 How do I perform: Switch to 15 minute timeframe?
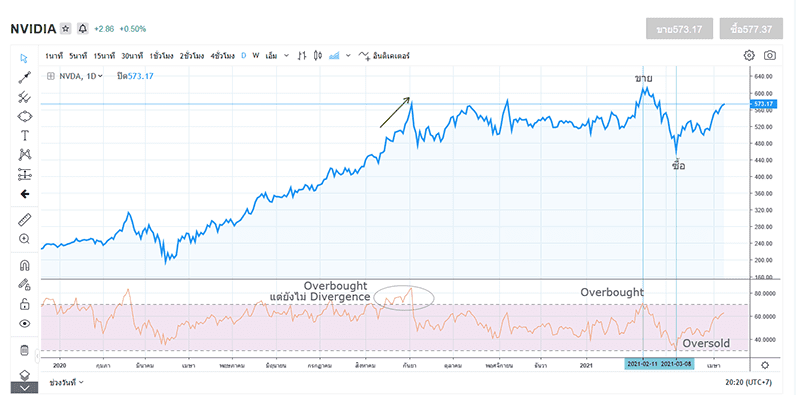click(104, 55)
